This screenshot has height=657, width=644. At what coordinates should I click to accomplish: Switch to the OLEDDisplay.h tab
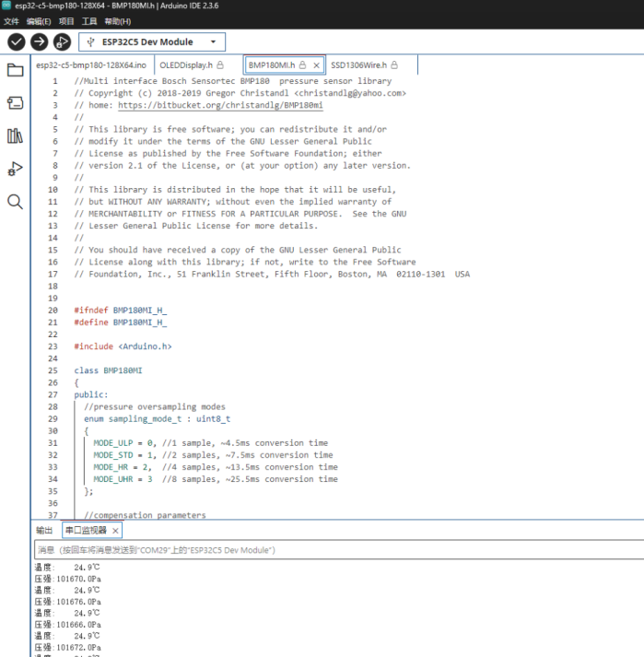186,65
